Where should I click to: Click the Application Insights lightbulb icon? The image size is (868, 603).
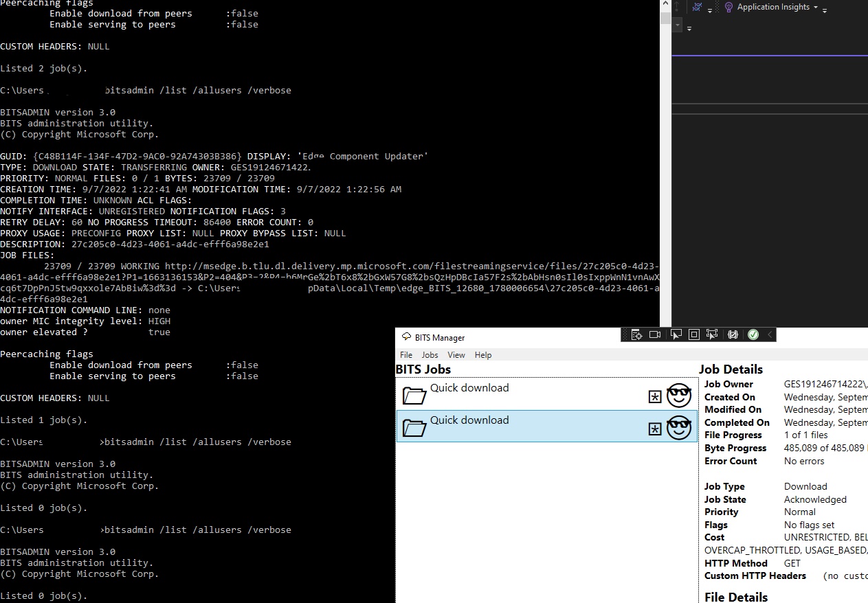pyautogui.click(x=728, y=7)
